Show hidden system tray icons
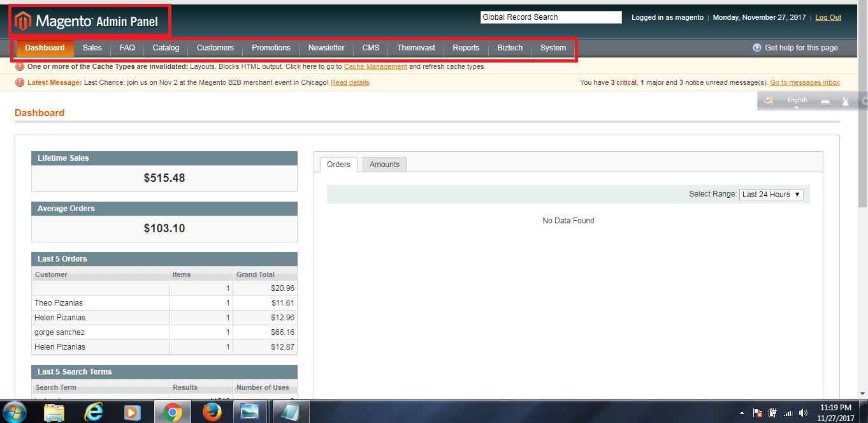This screenshot has width=868, height=423. coord(742,413)
